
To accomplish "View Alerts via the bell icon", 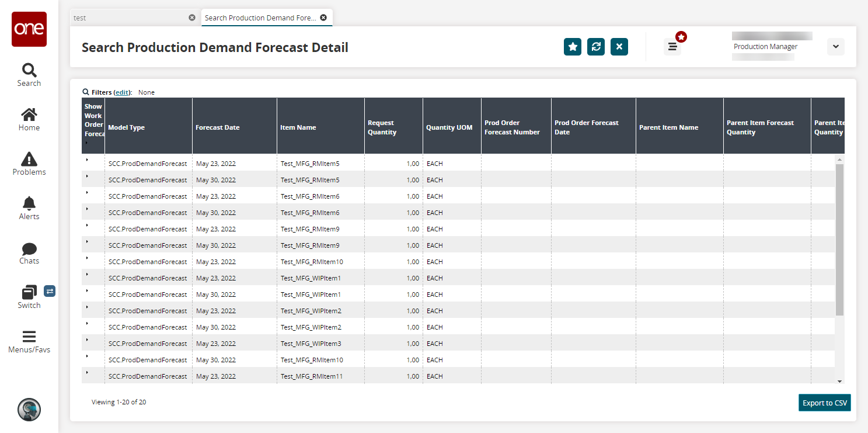I will tap(29, 208).
